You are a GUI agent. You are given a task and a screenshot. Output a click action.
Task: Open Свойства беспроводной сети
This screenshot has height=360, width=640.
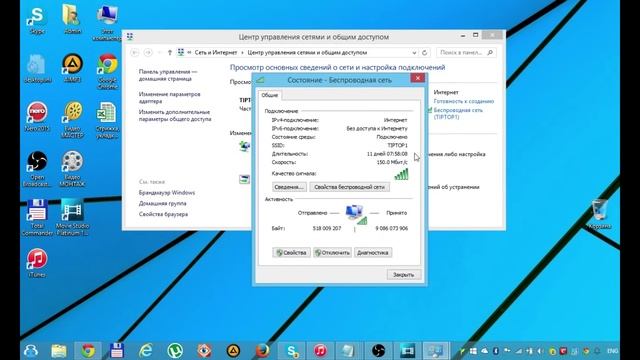click(349, 187)
